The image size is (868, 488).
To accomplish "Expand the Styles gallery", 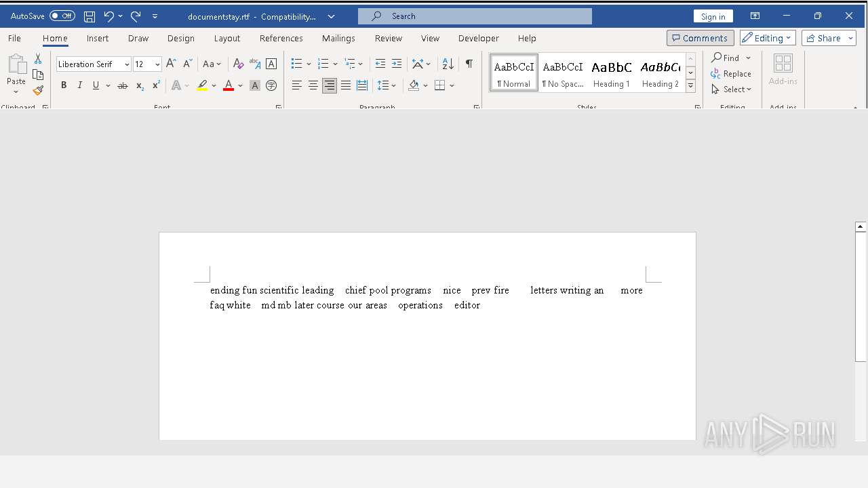I will click(x=690, y=86).
